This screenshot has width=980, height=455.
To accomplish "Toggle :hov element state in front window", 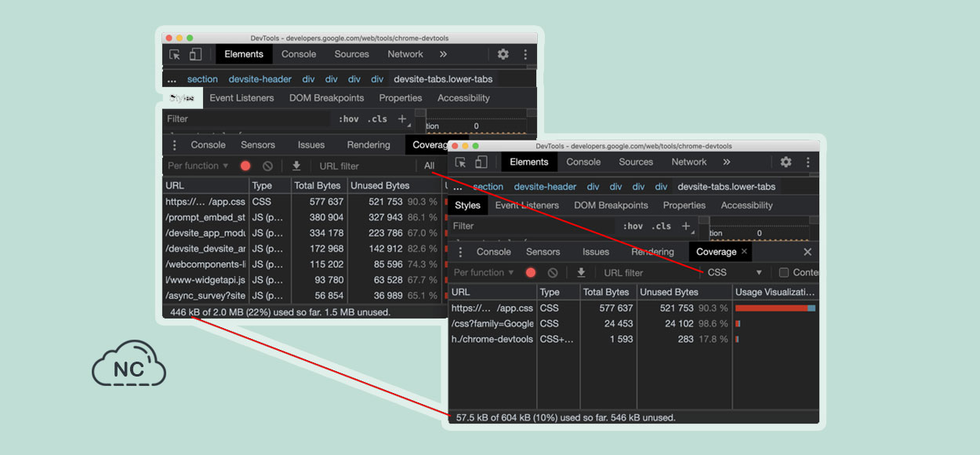I will 633,226.
